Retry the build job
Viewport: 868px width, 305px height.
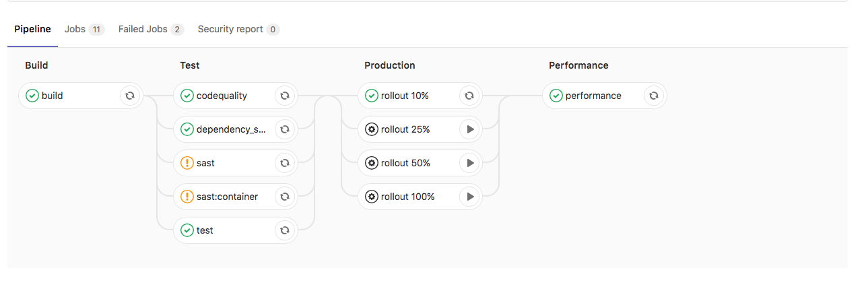[x=130, y=96]
